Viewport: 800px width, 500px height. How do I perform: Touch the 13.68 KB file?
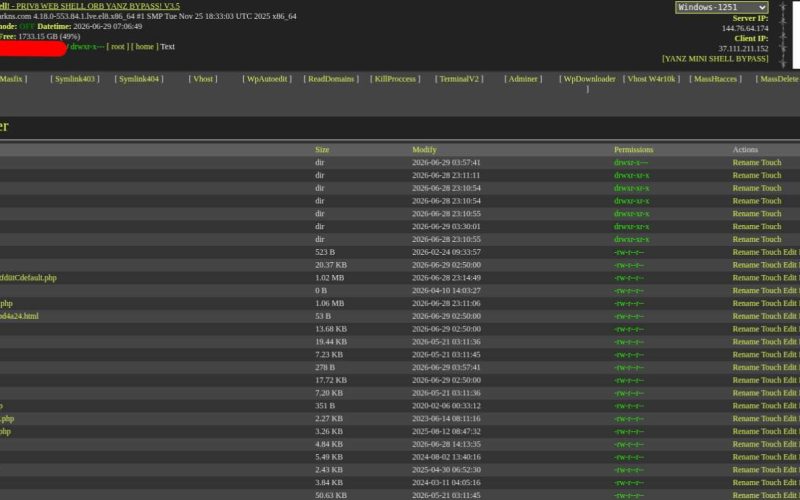point(771,329)
